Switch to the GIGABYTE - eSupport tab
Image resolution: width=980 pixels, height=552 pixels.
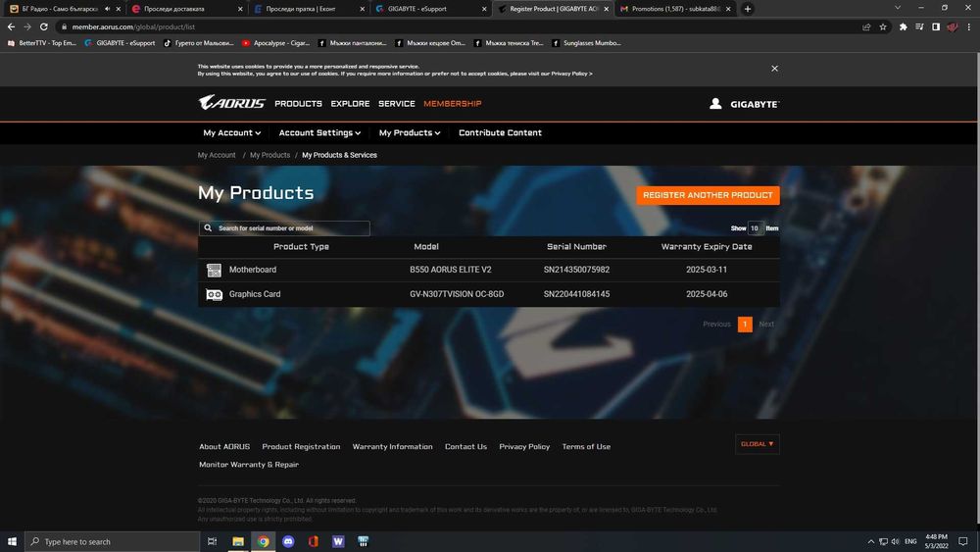(430, 9)
